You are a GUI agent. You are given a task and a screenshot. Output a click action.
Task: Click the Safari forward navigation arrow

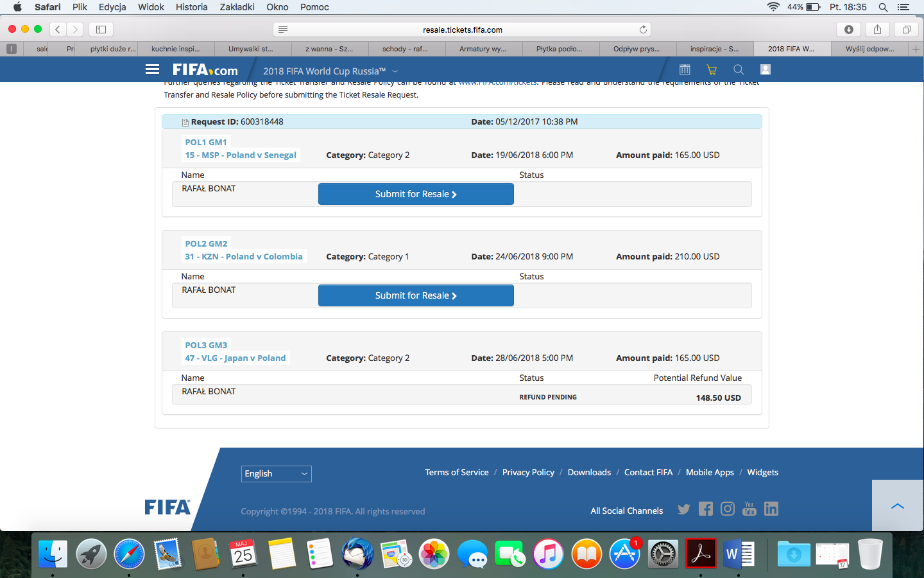[75, 30]
